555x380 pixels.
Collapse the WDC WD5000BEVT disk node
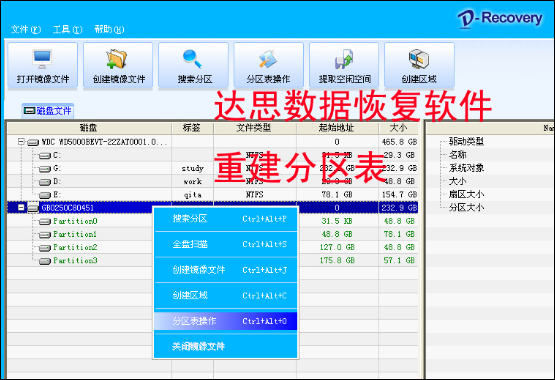coord(21,142)
